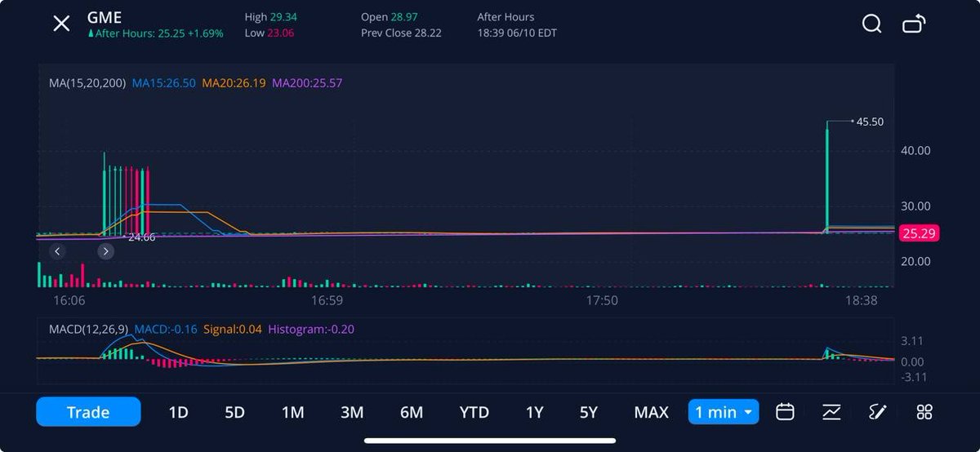Tap the 18:38 time axis label

coord(861,300)
